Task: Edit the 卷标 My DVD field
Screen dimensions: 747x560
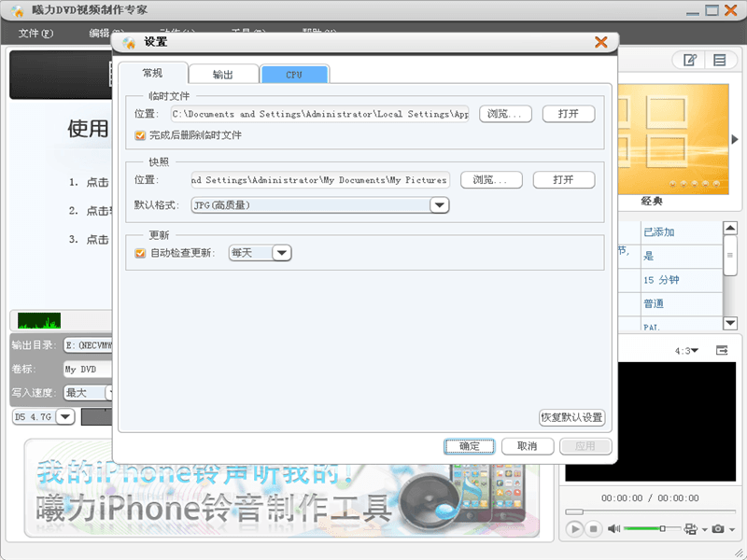Action: tap(88, 369)
